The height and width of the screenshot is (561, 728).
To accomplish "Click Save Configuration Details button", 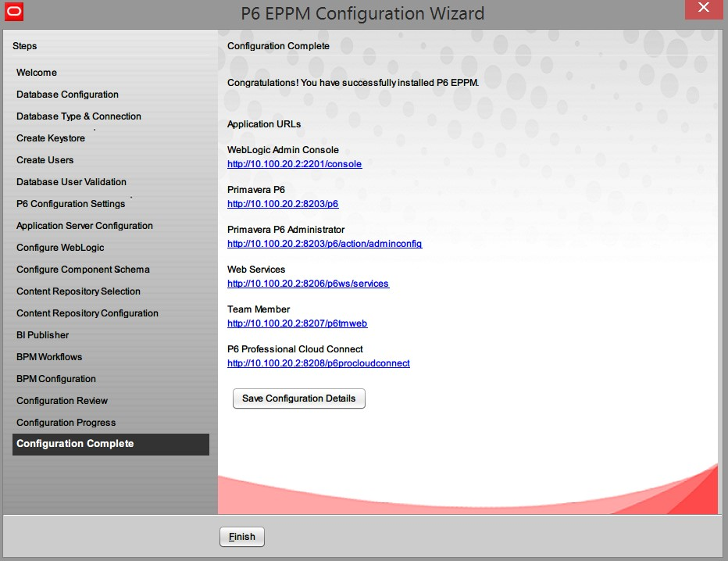I will click(299, 398).
